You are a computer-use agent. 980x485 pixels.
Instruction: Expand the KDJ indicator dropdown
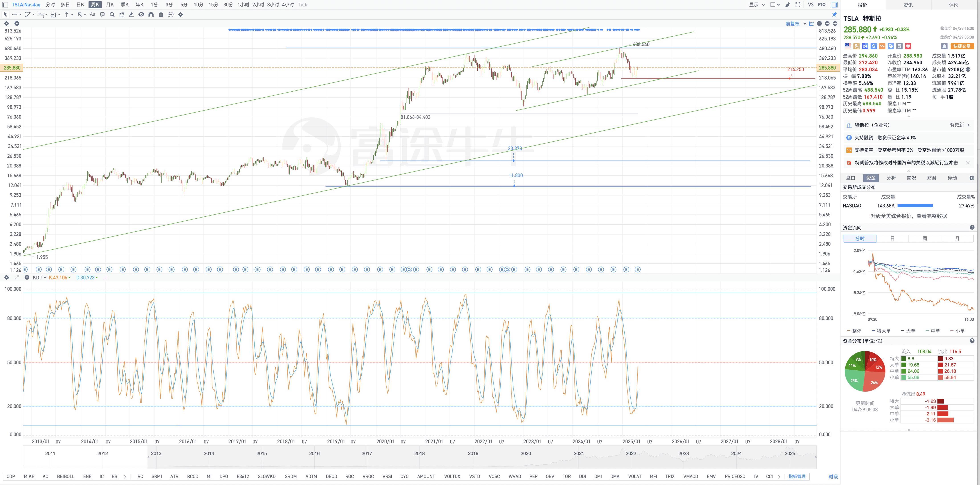40,277
